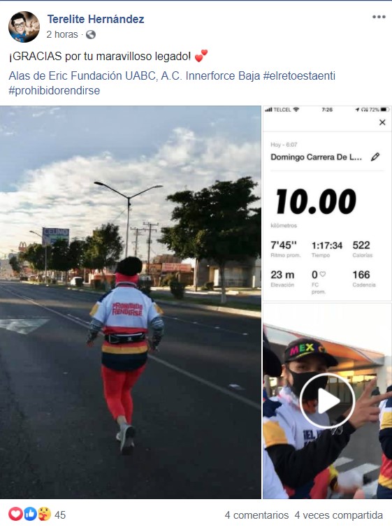Open the Innerforce Baja page link
Image resolution: width=392 pixels, height=532 pixels.
coord(223,76)
